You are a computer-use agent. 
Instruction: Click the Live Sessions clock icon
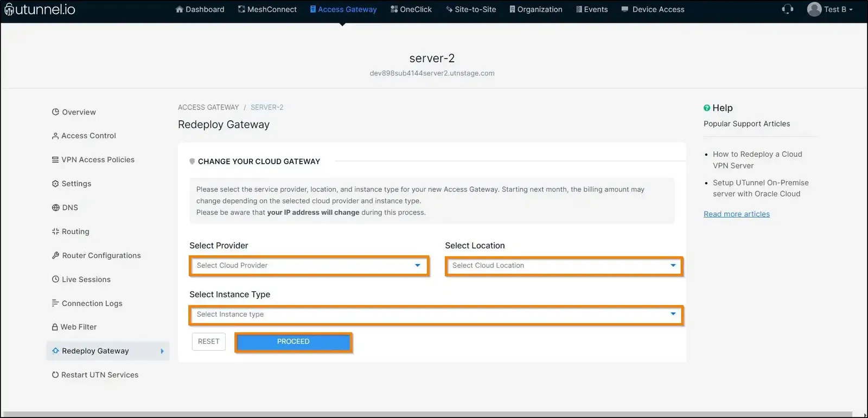pos(55,279)
